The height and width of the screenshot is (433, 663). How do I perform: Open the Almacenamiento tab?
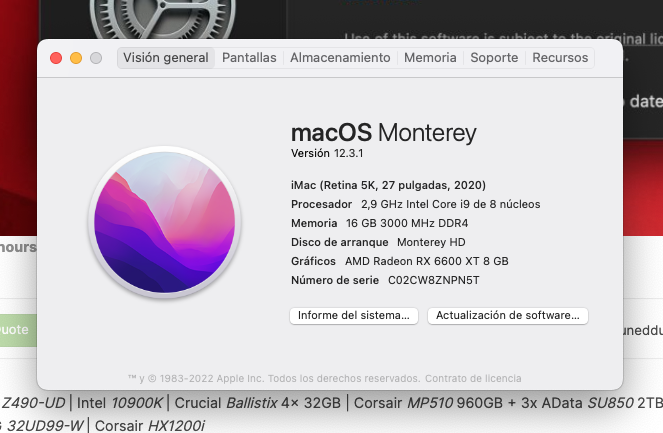coord(340,58)
